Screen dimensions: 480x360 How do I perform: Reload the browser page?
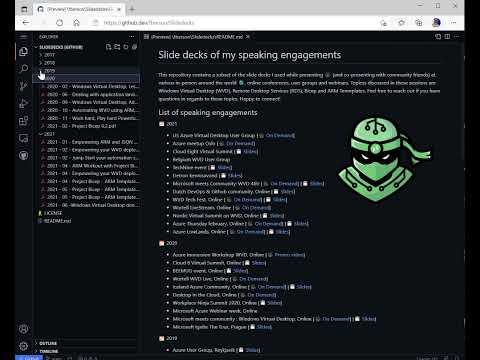click(x=60, y=23)
